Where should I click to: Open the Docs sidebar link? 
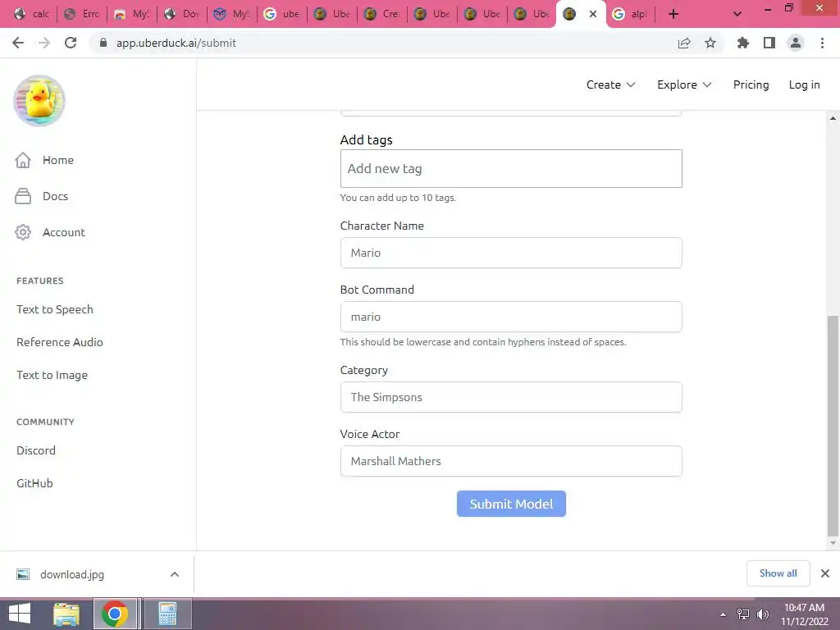pos(42,196)
